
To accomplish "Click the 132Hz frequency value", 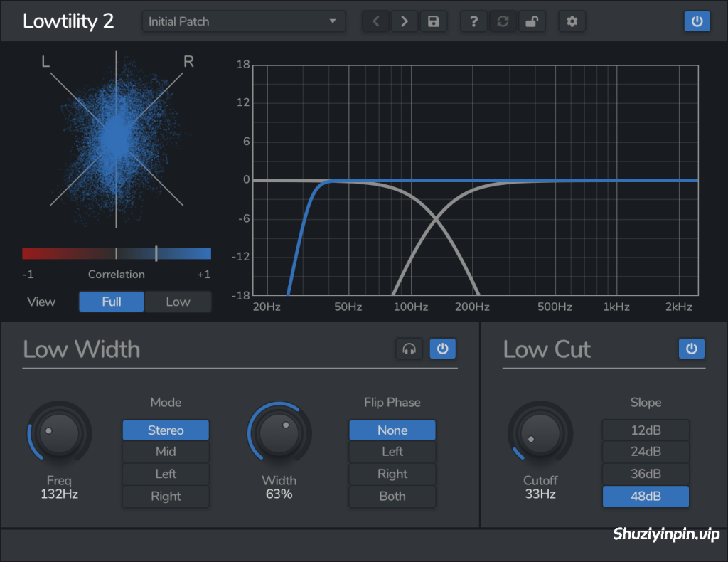I will (60, 494).
